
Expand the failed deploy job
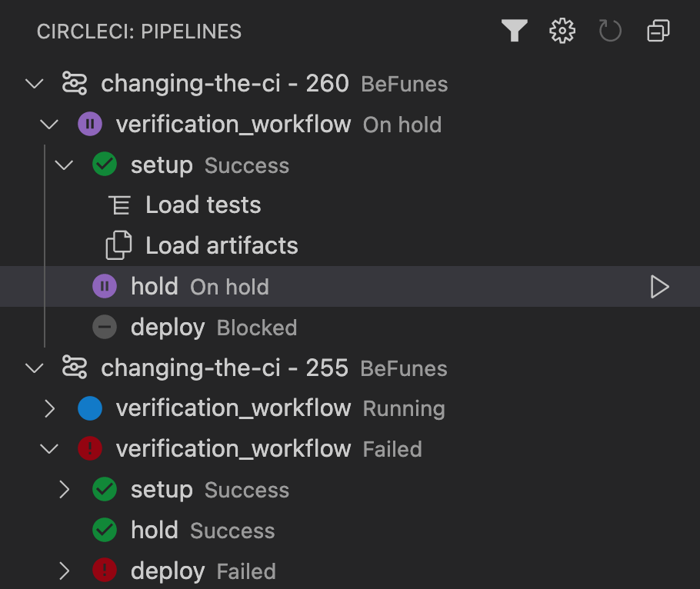click(x=64, y=571)
